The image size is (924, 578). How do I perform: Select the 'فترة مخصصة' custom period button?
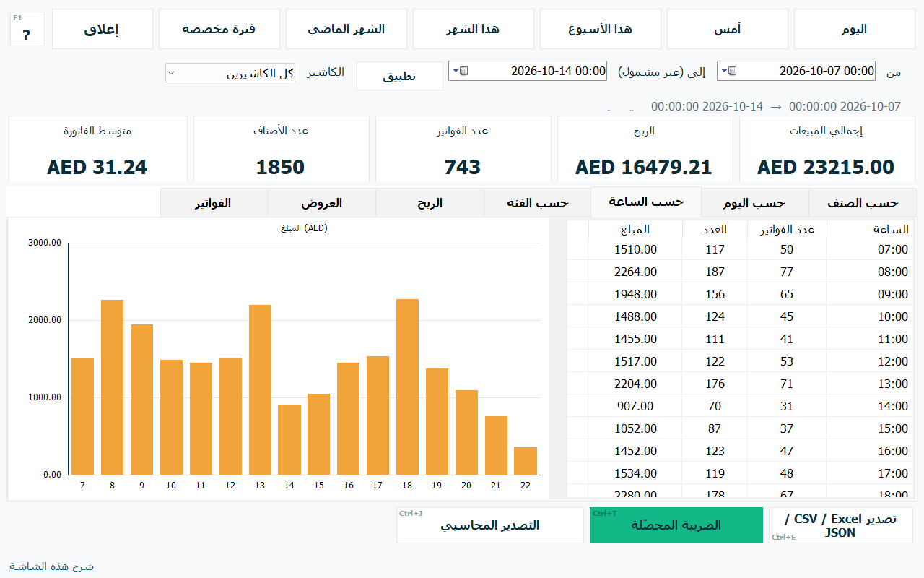click(x=219, y=29)
